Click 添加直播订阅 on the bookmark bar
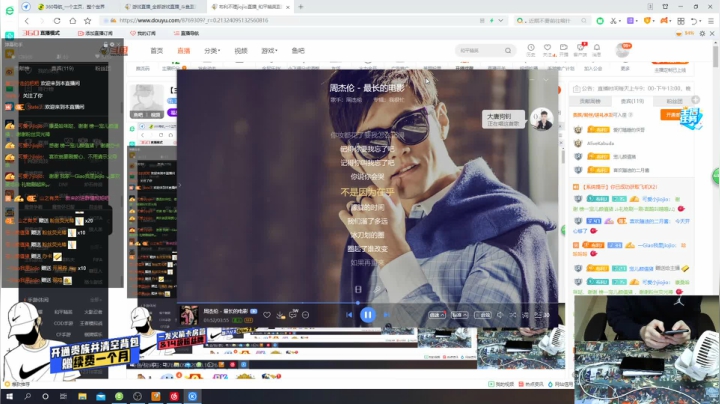 point(95,33)
